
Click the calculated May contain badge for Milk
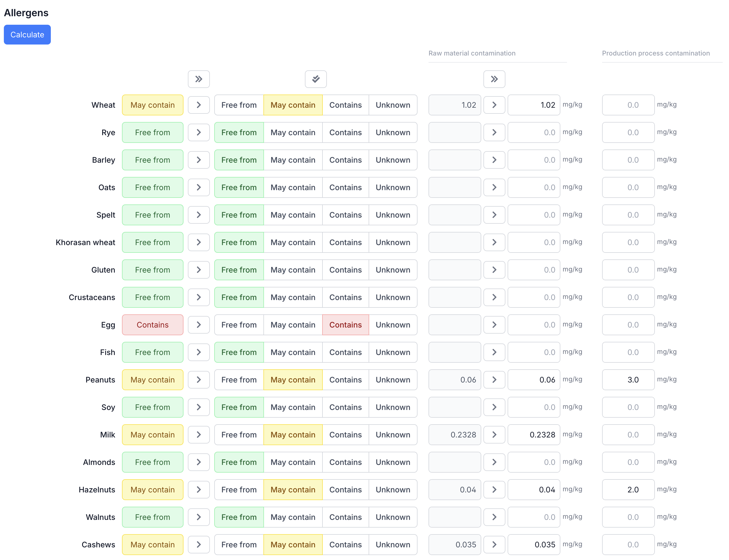pyautogui.click(x=152, y=435)
